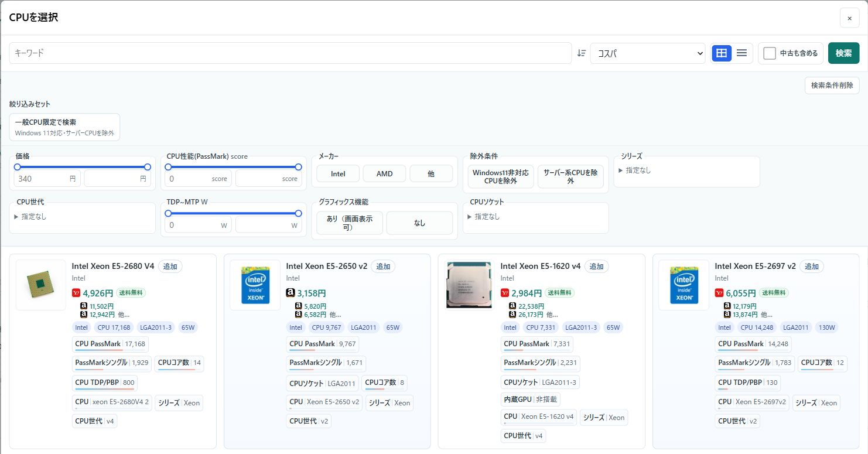Click 検索条件削除 button
868x454 pixels.
point(832,86)
